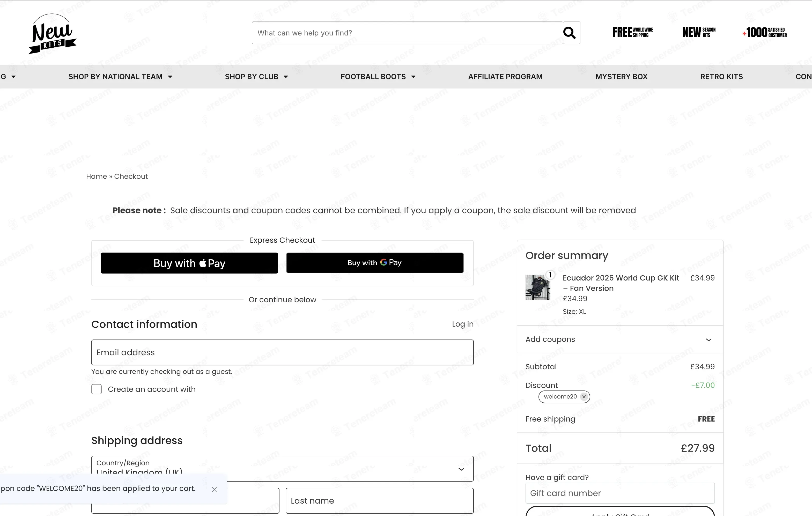Click the Free shipping label

550,419
